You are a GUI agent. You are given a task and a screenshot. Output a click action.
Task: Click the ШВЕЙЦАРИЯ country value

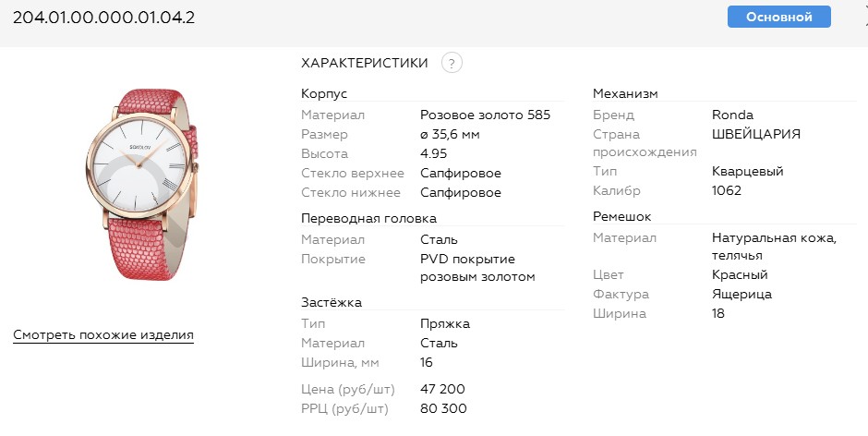(756, 134)
